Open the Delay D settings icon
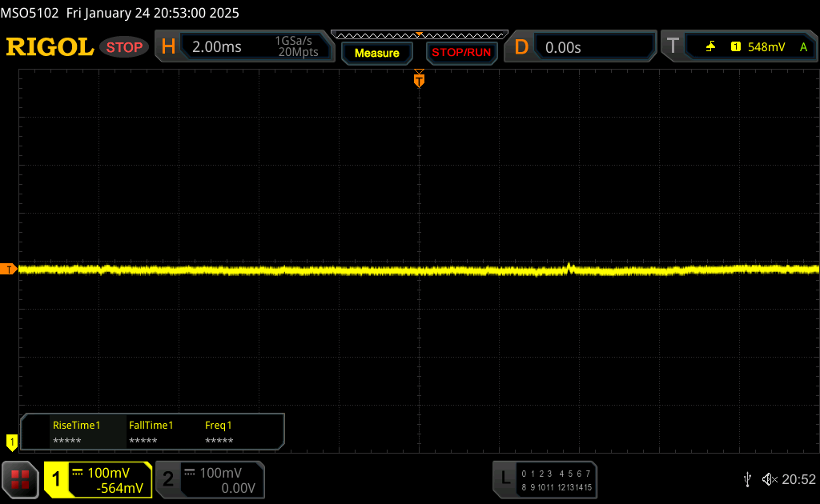 pos(521,47)
